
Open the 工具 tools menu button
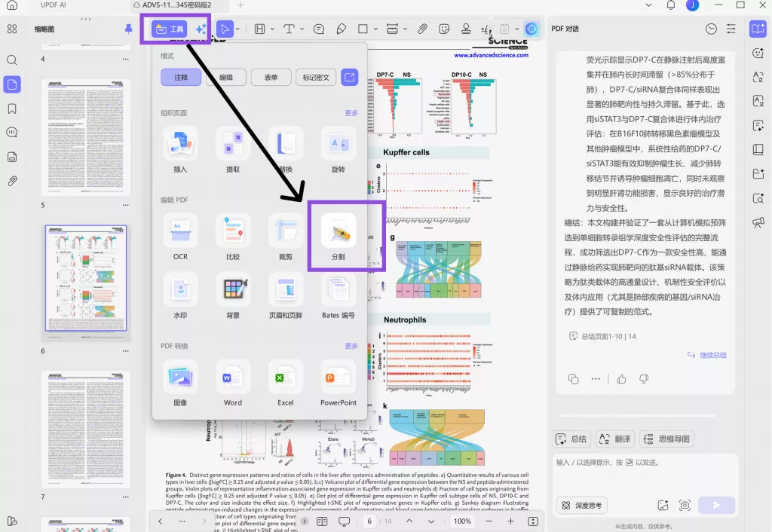pyautogui.click(x=170, y=29)
